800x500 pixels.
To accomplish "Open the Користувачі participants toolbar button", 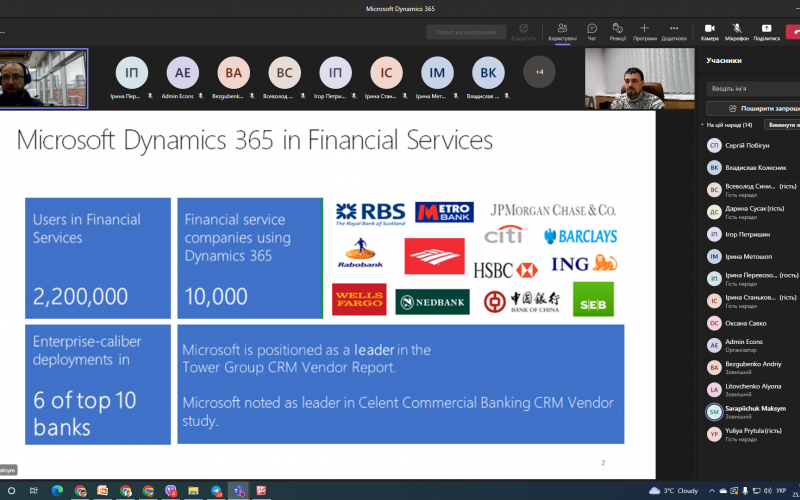I will 562,32.
